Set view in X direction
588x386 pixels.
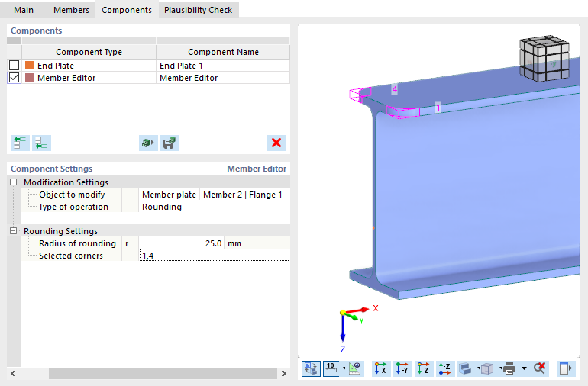(380, 368)
